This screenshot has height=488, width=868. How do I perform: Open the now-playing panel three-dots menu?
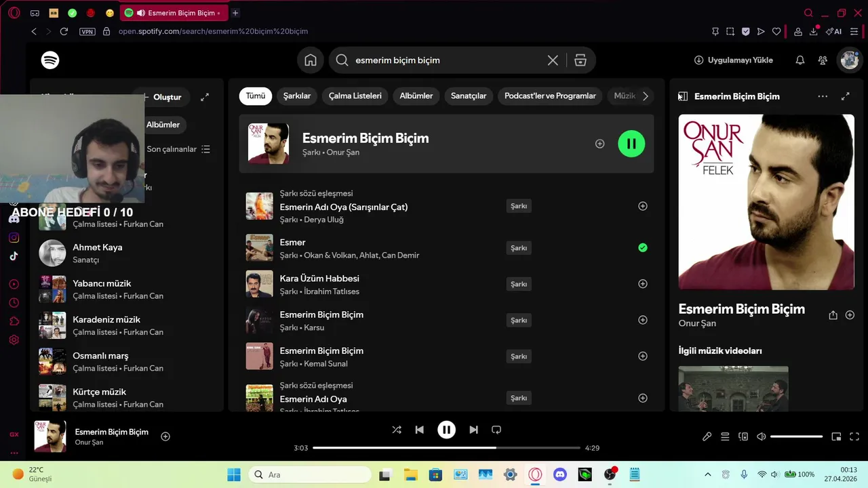pos(823,96)
